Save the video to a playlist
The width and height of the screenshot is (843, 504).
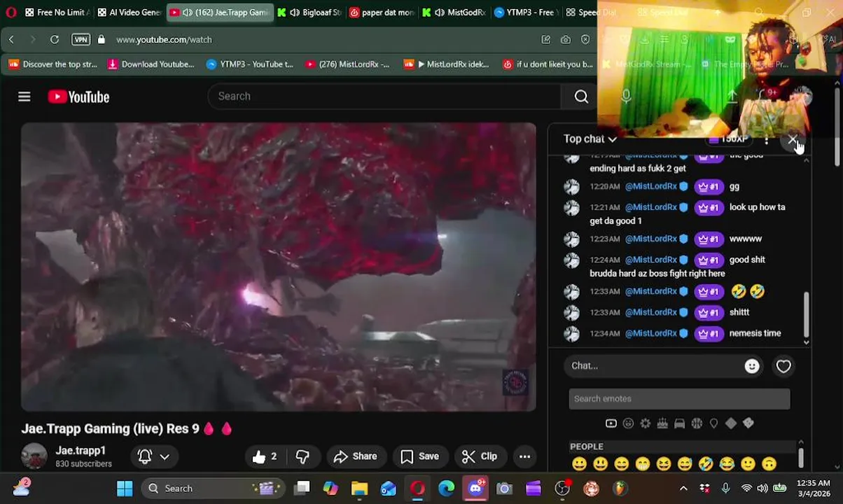419,456
